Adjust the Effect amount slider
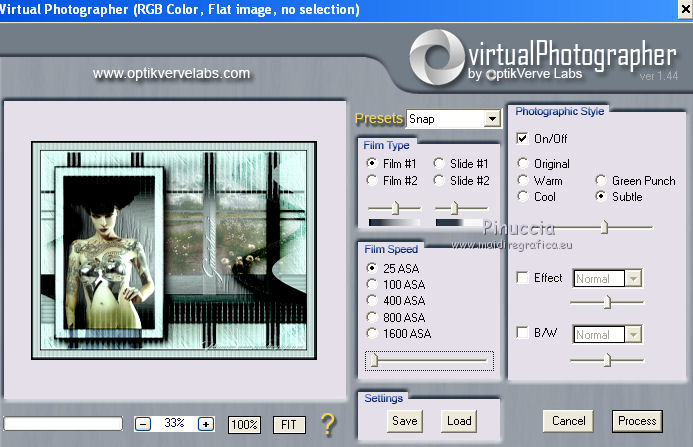 (x=608, y=302)
